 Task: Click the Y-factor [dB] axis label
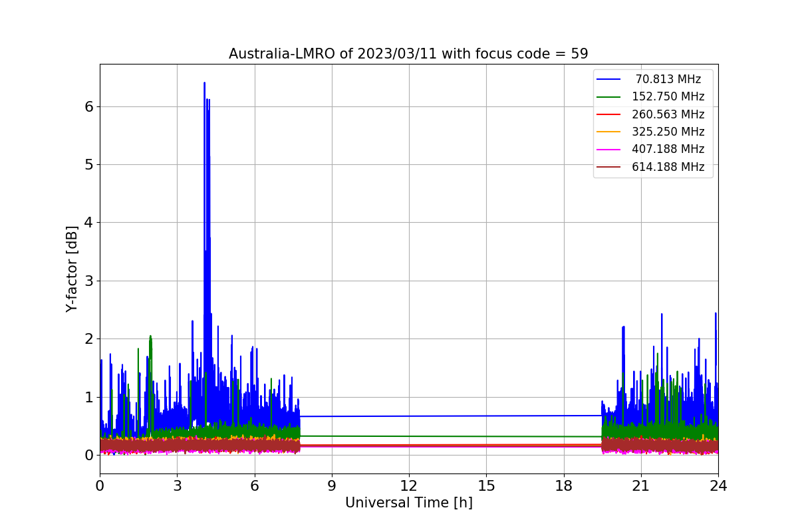(x=72, y=269)
